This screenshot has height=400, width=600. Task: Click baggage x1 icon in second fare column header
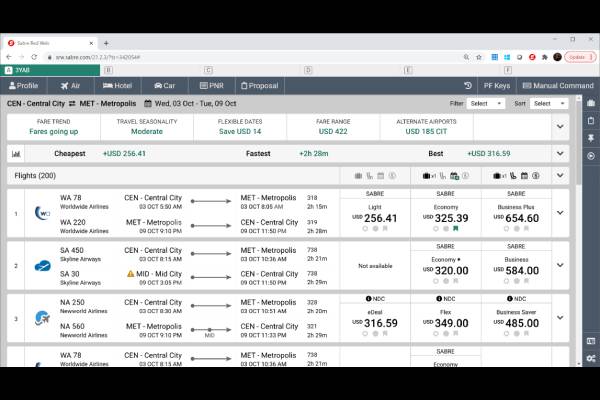click(429, 176)
